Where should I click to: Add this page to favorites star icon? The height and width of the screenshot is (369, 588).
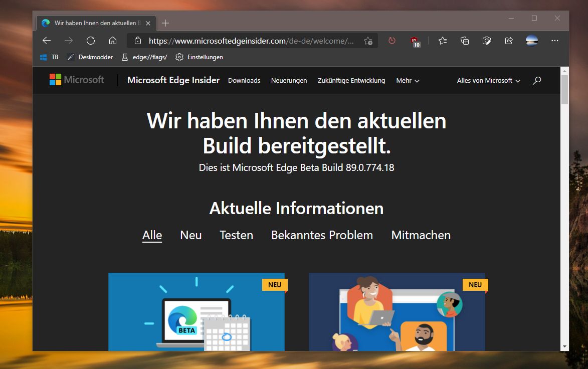368,41
